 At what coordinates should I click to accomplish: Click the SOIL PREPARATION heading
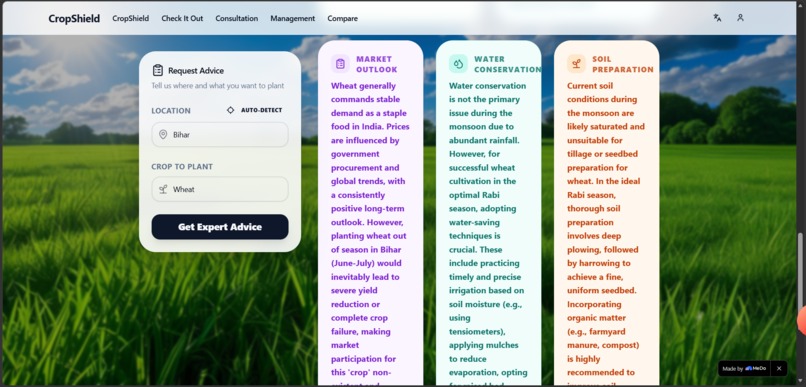coord(622,64)
